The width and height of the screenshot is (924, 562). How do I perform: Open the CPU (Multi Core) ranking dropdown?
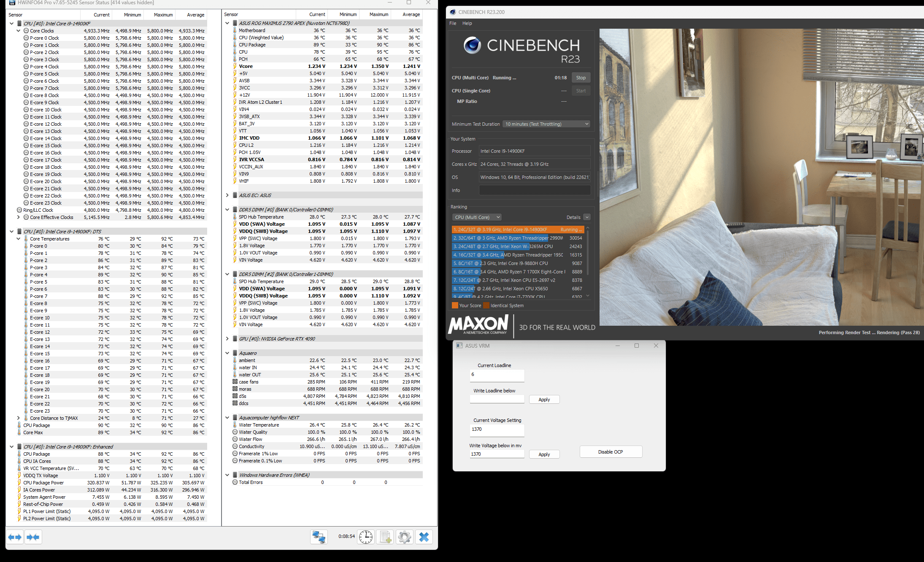[477, 217]
